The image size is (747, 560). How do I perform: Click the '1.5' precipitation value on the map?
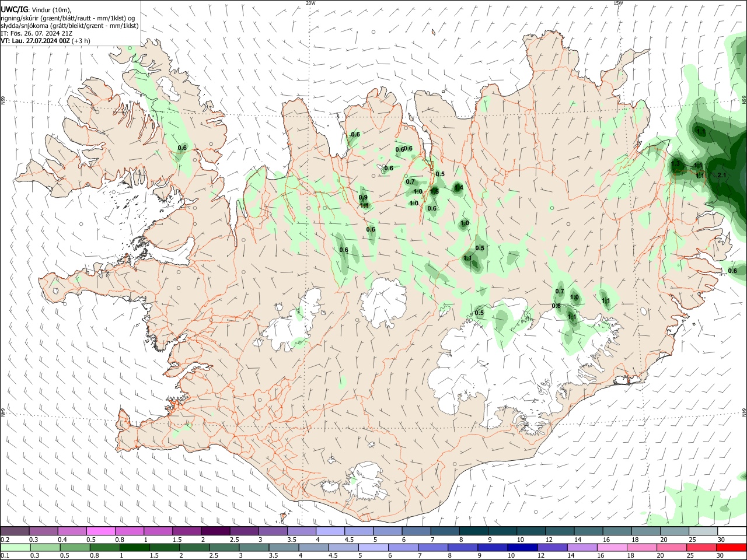coord(434,191)
